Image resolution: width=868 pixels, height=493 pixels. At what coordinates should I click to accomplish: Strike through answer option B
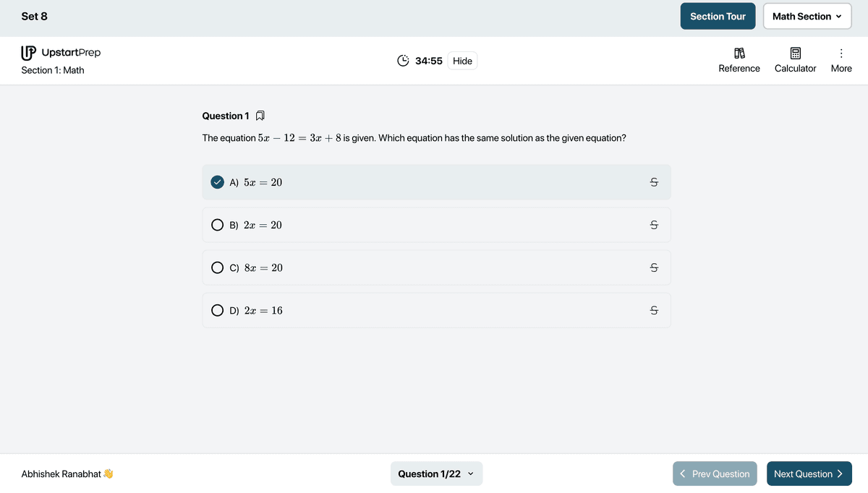coord(654,225)
